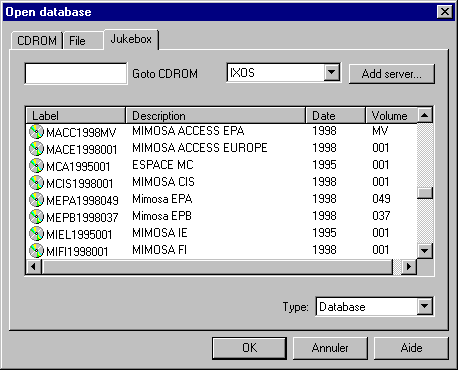
Task: Click the MV volume value
Action: pos(380,131)
